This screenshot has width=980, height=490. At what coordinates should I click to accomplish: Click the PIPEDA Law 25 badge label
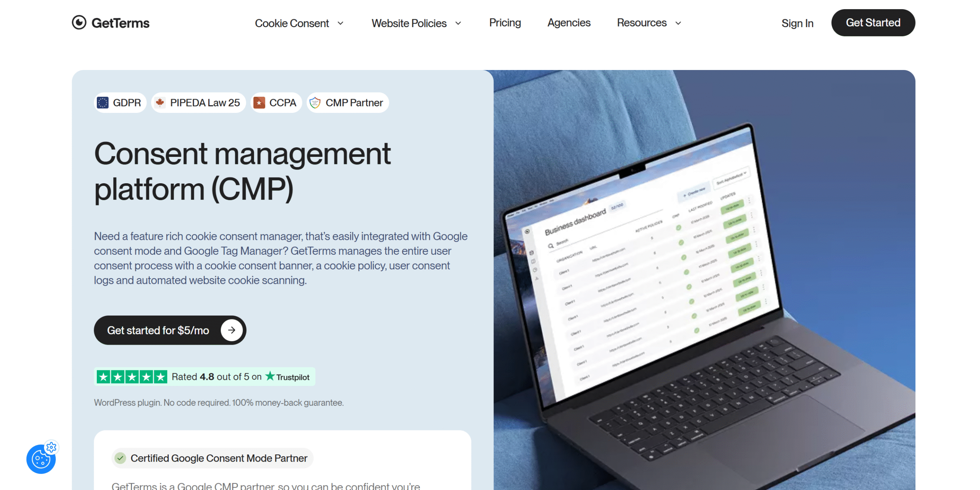click(x=205, y=103)
